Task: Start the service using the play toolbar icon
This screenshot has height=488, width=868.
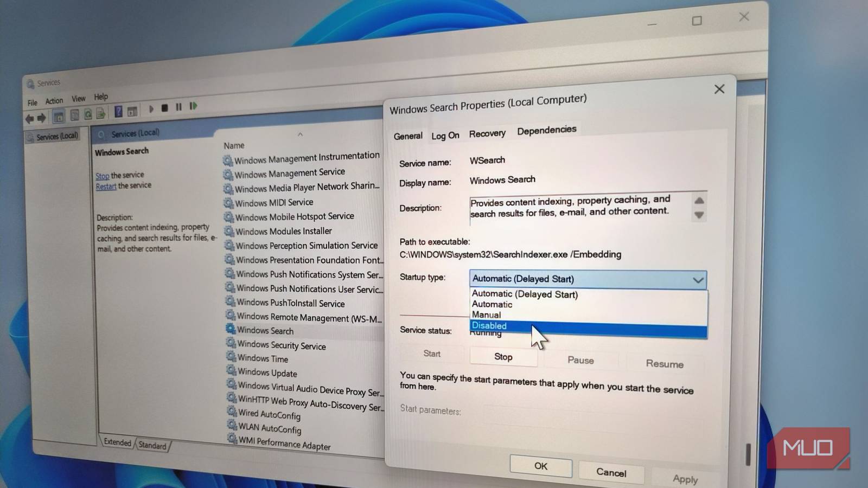Action: coord(151,109)
